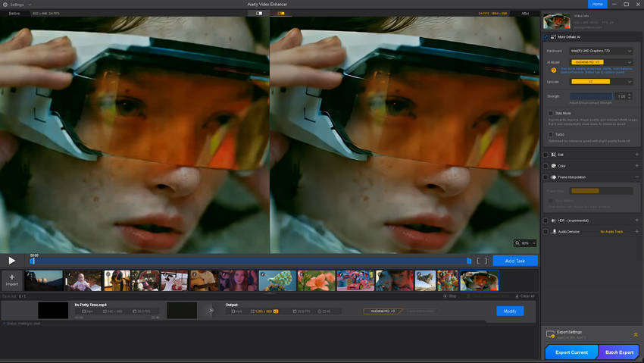Screen dimensions: 644x363
Task: Increase Strength value with stepper up arrow
Action: pos(629,95)
